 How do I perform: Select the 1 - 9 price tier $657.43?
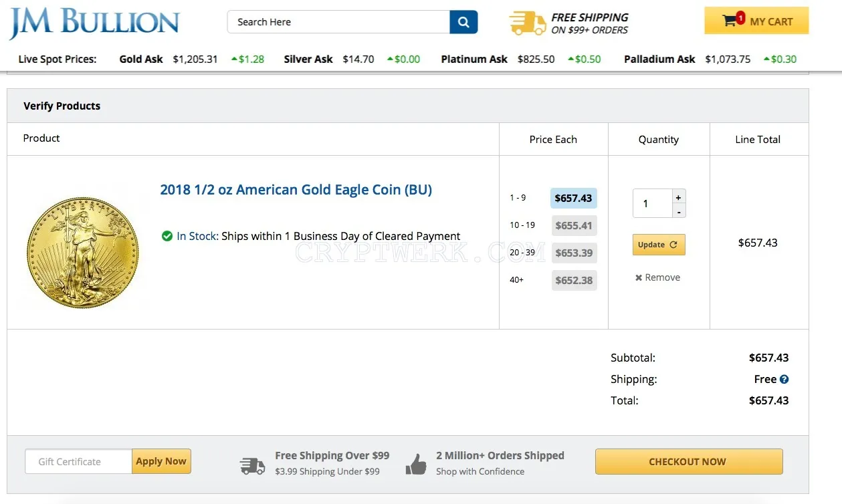[x=573, y=199]
